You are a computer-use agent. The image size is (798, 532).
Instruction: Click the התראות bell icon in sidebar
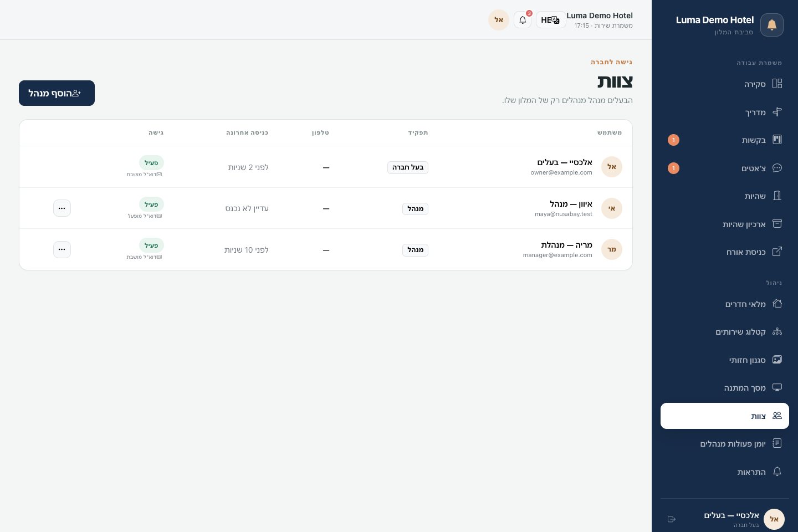pyautogui.click(x=777, y=472)
